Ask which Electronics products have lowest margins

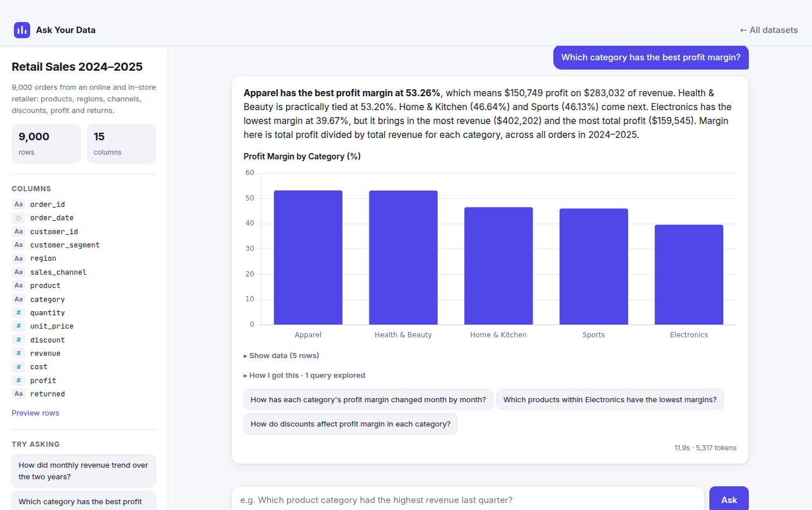(x=610, y=399)
